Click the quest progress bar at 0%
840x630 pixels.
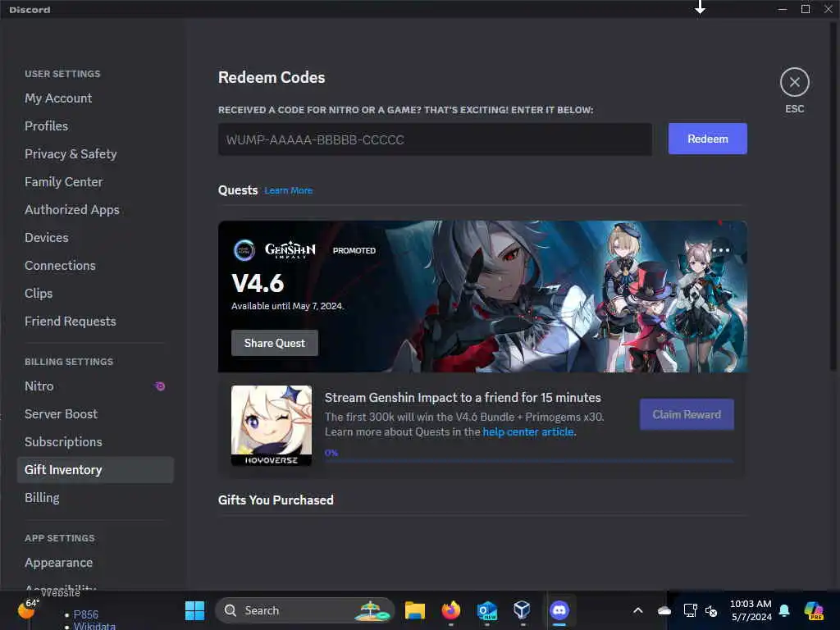(x=529, y=460)
